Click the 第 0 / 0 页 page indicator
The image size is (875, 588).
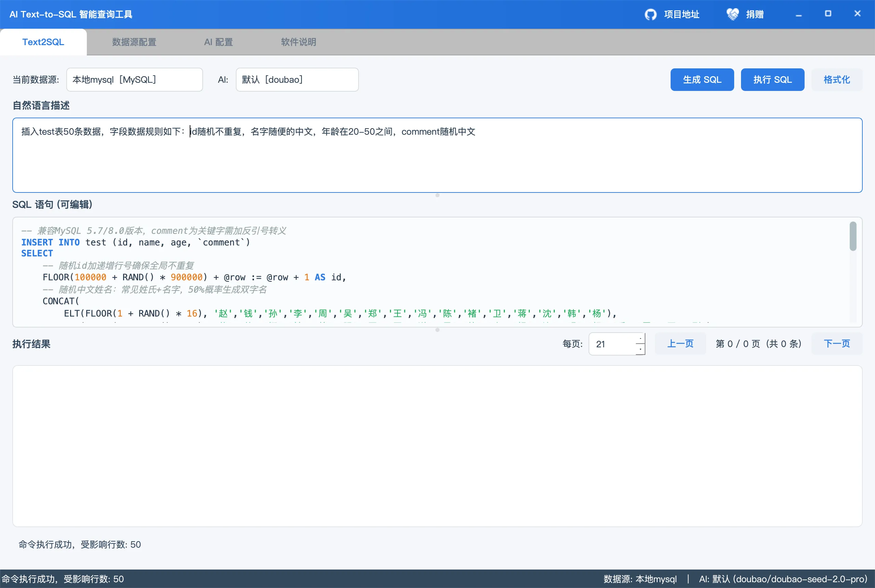click(758, 344)
